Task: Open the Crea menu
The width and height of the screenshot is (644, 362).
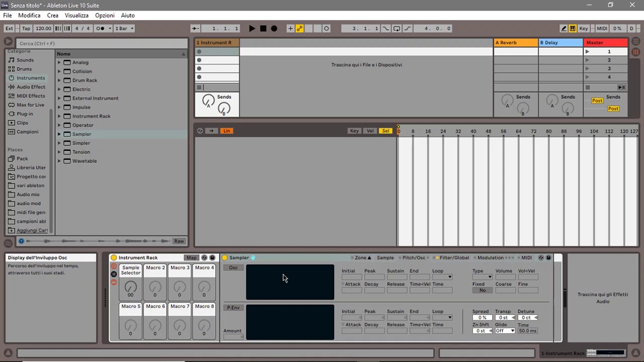Action: (53, 16)
